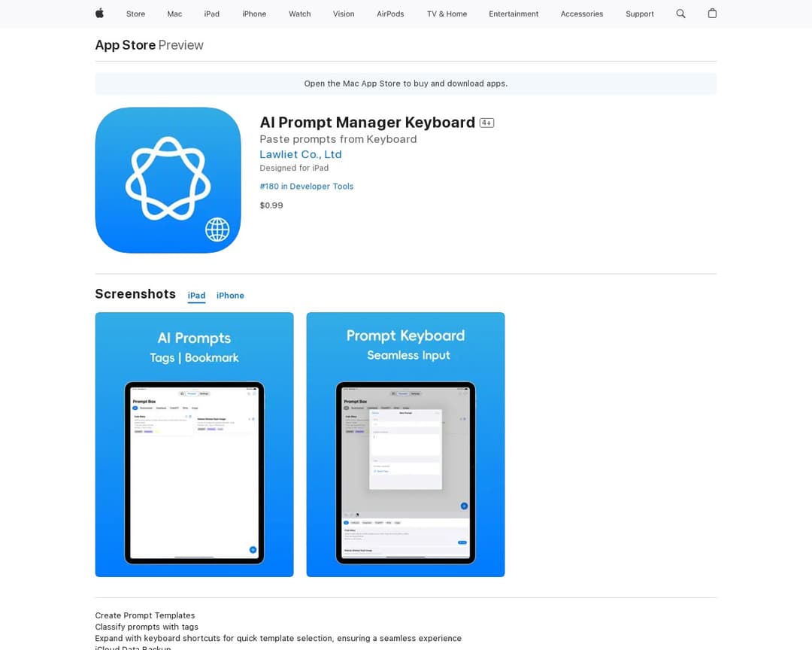This screenshot has width=812, height=650.
Task: Open the Entertainment menu item
Action: (x=514, y=14)
